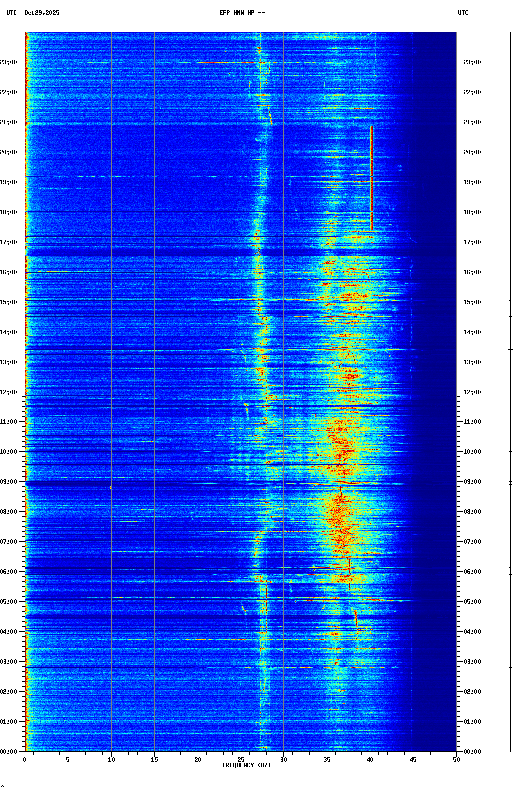Click the 10 tick on frequency axis
Viewport: 532px width, 791px height.
[x=111, y=760]
